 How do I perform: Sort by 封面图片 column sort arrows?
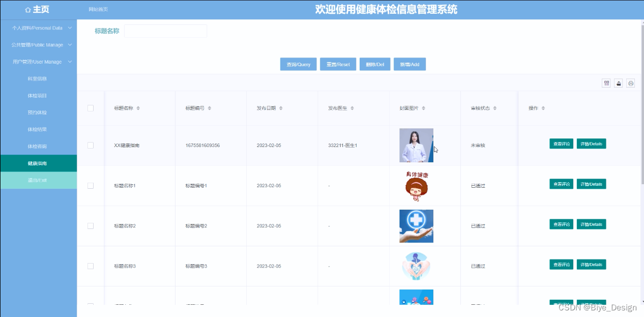[x=424, y=108]
